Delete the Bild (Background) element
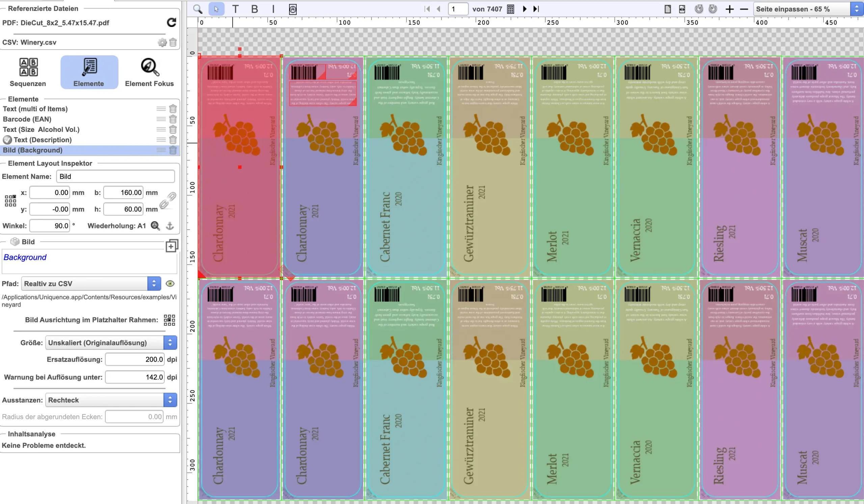This screenshot has width=864, height=504. pyautogui.click(x=173, y=150)
